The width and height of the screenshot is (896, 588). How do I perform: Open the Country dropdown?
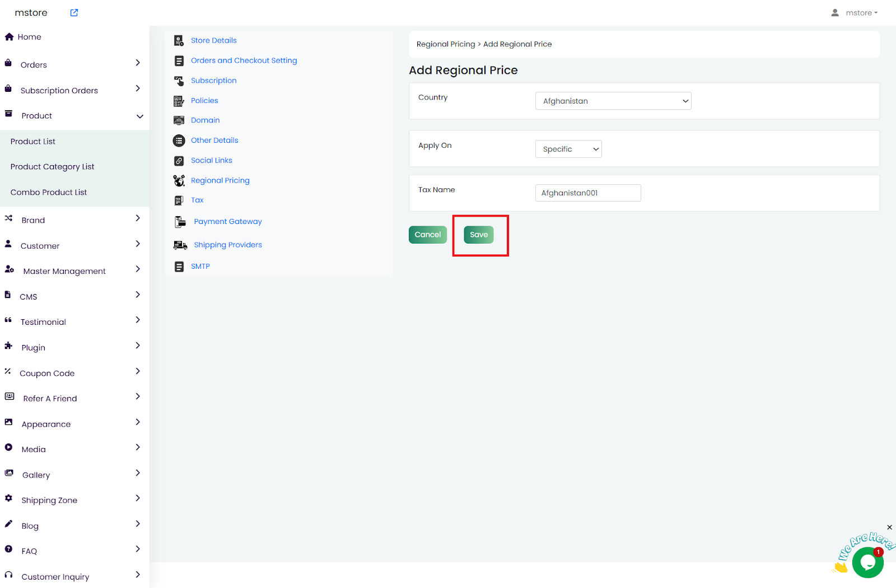613,101
